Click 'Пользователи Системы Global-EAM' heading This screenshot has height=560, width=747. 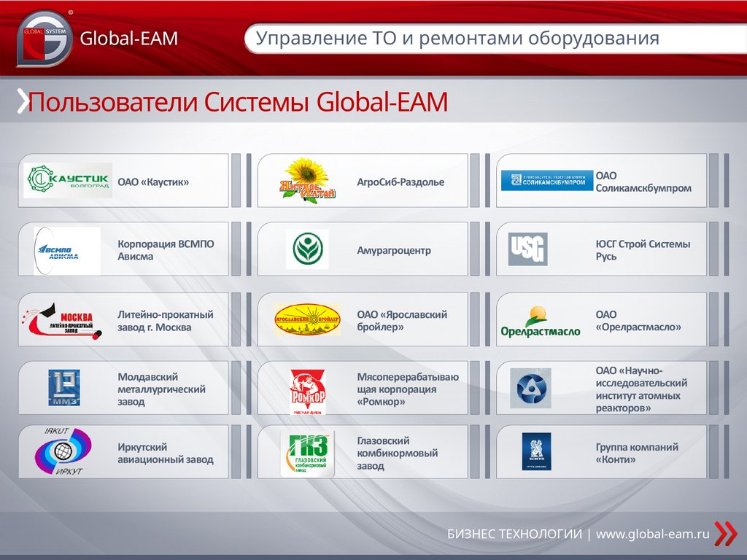pyautogui.click(x=238, y=101)
